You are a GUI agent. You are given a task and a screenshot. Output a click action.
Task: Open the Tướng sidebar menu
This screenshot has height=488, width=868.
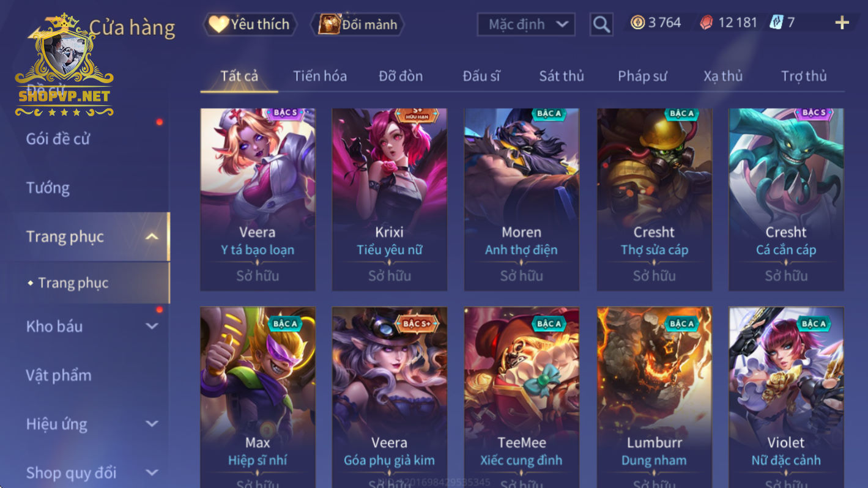click(48, 188)
